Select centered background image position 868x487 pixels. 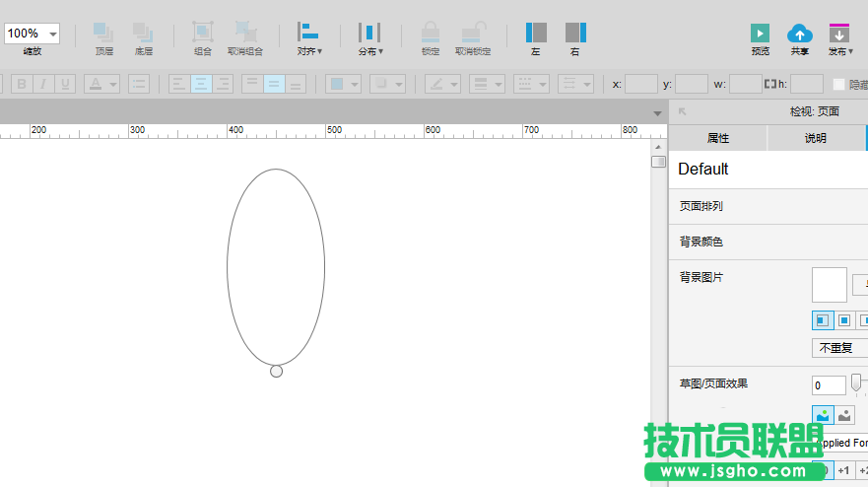pos(844,320)
